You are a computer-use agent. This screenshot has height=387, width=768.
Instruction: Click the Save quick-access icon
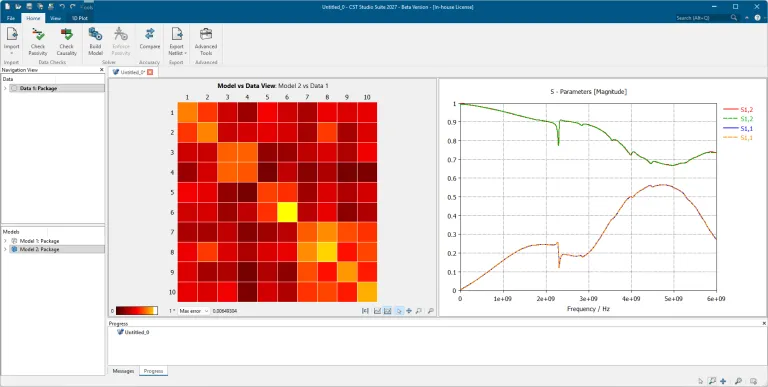click(29, 6)
